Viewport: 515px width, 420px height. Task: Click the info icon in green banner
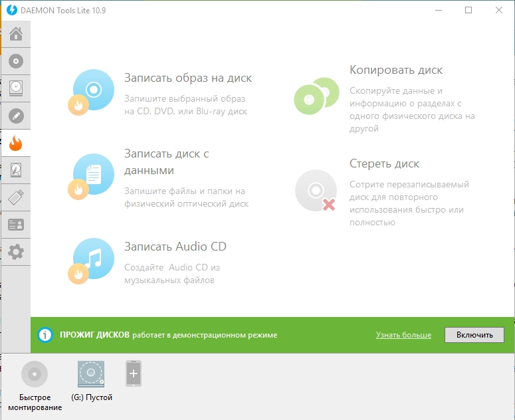(x=45, y=335)
